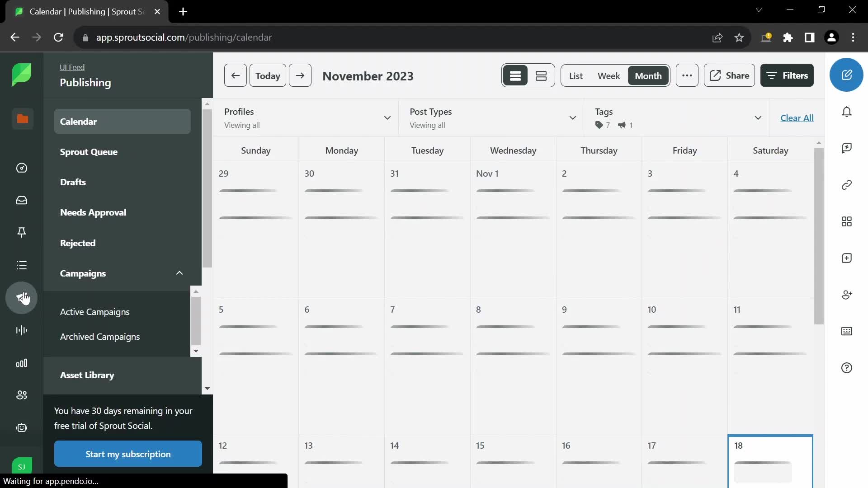868x488 pixels.
Task: Click the Clear All filters link
Action: 797,117
